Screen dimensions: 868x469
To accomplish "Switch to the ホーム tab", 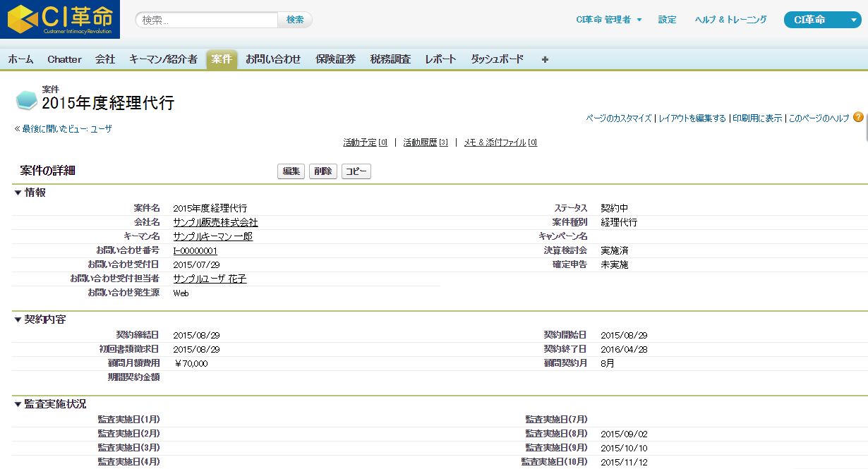I will 20,59.
